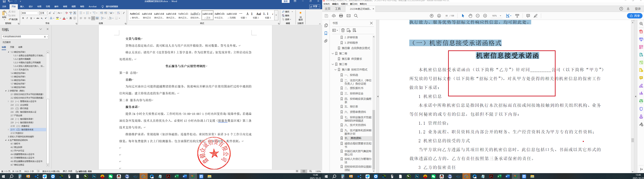
Task: Increase font size with the larger A
Action: coord(50,13)
